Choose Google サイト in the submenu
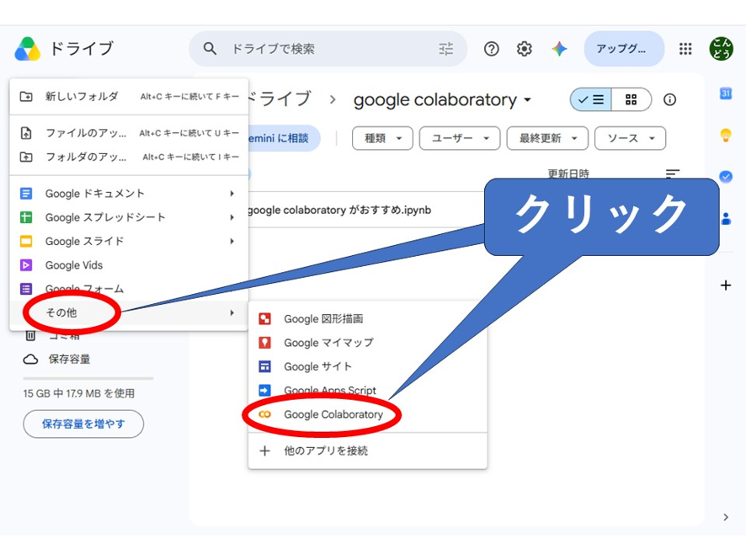 [x=368, y=366]
